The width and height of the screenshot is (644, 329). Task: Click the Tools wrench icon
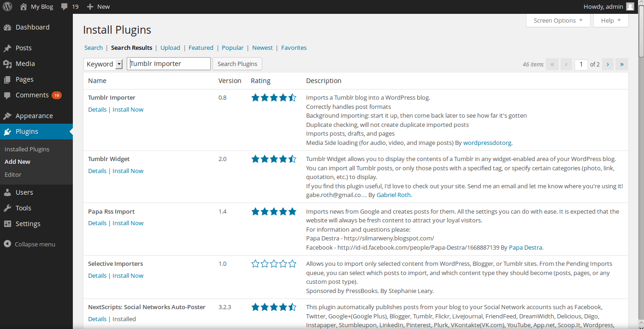7,208
